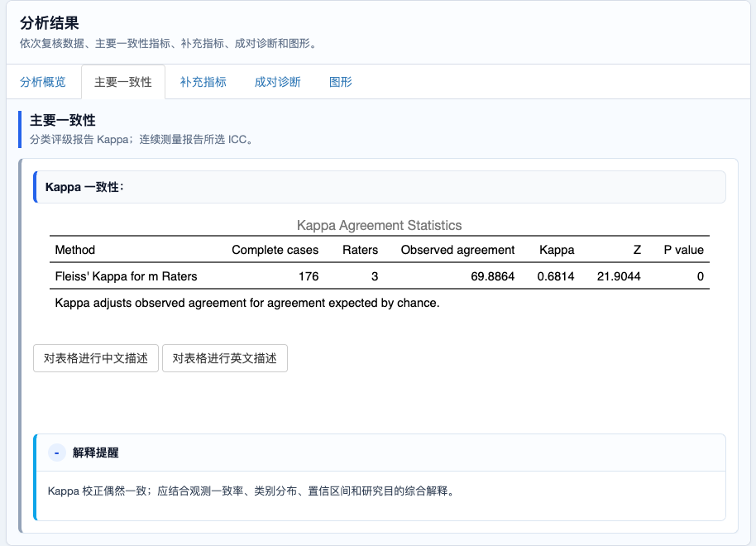Click the 解释提醒 heading text
Viewport: 756px width, 546px height.
(x=95, y=453)
